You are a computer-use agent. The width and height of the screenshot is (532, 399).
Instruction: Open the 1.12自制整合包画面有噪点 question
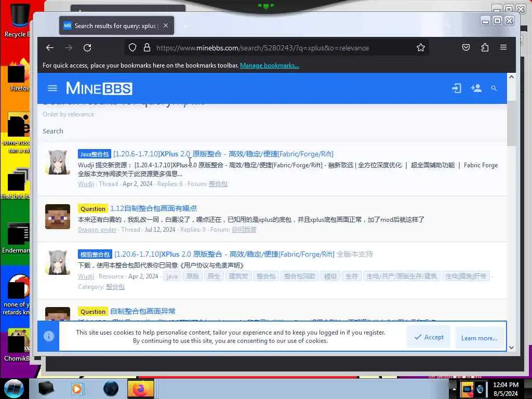(x=153, y=209)
